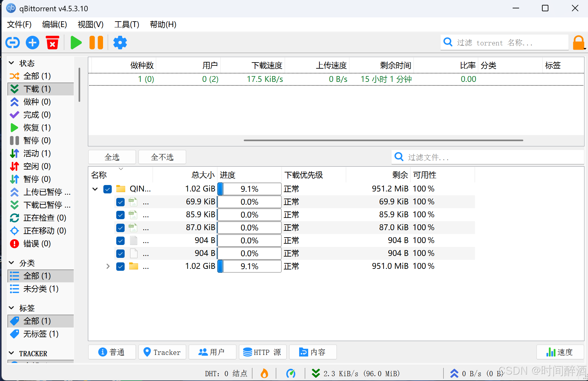Click the orange lock UI icon
The width and height of the screenshot is (588, 381).
tap(578, 43)
